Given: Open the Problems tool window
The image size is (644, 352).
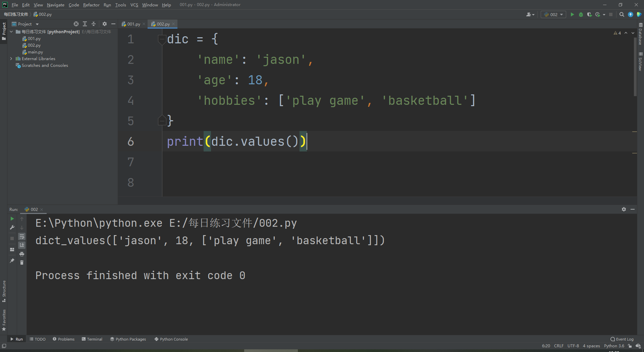Looking at the screenshot, I should coord(63,339).
